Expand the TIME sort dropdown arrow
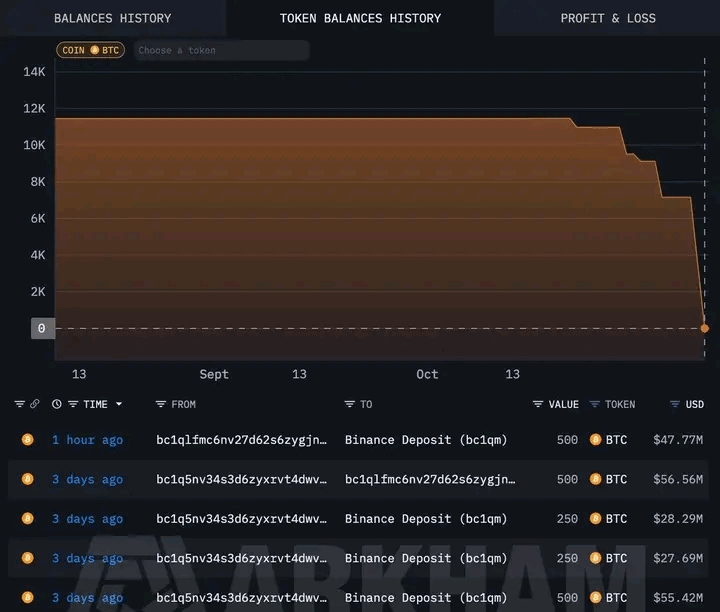720x612 pixels. tap(120, 404)
